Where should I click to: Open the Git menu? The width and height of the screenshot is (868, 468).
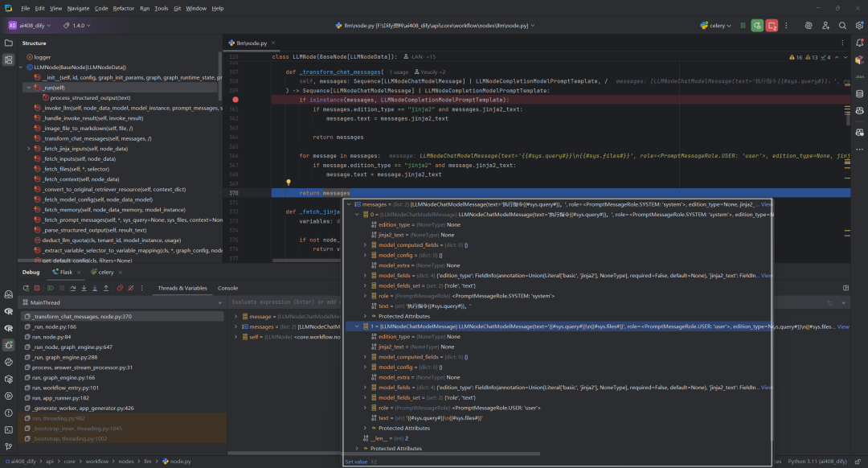point(177,8)
